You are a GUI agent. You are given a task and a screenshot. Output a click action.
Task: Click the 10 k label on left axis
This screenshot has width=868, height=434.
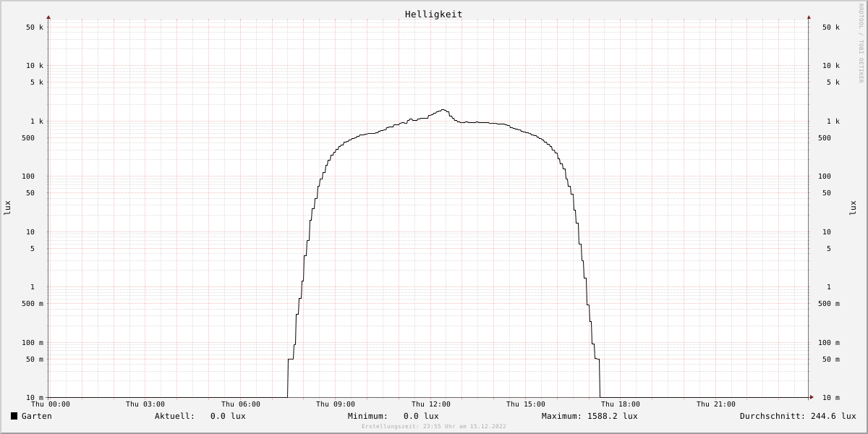(35, 66)
